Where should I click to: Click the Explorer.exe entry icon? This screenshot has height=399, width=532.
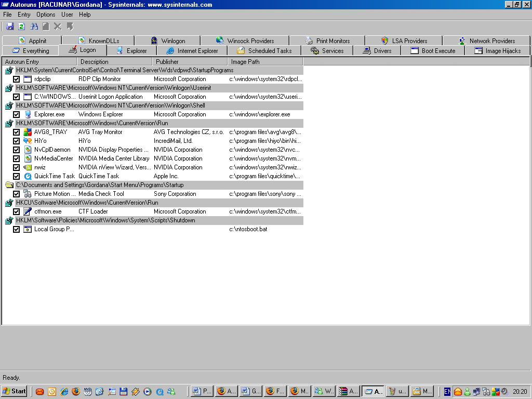[28, 114]
